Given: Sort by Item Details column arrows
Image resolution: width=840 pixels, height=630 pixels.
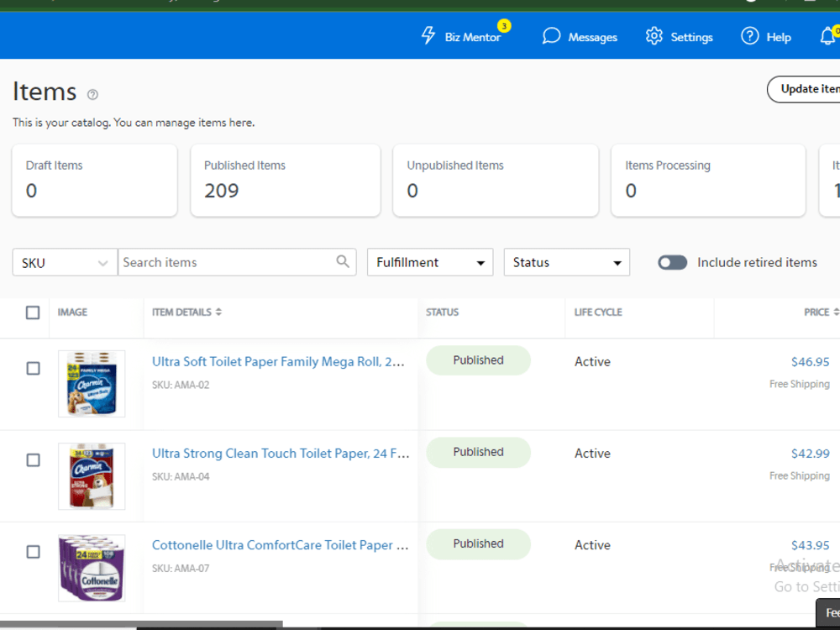Looking at the screenshot, I should (x=218, y=312).
